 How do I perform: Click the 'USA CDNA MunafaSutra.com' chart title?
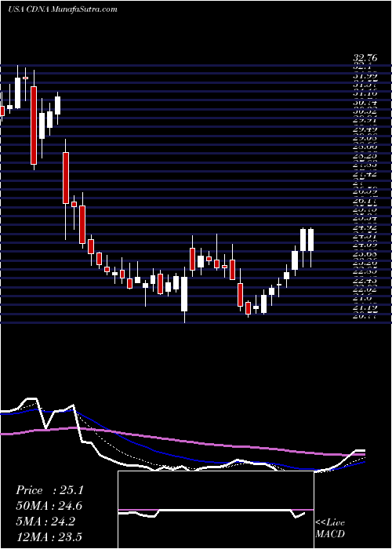tap(63, 9)
